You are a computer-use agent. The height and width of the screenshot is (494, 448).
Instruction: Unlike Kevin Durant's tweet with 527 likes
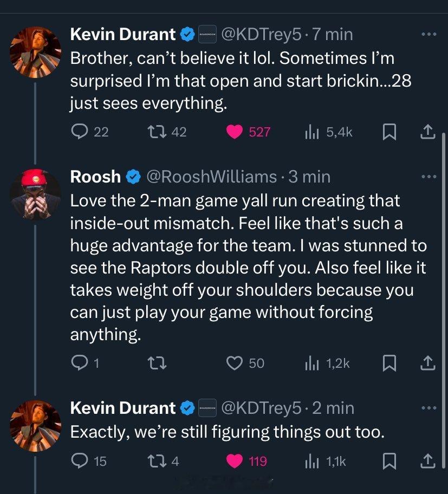point(235,132)
